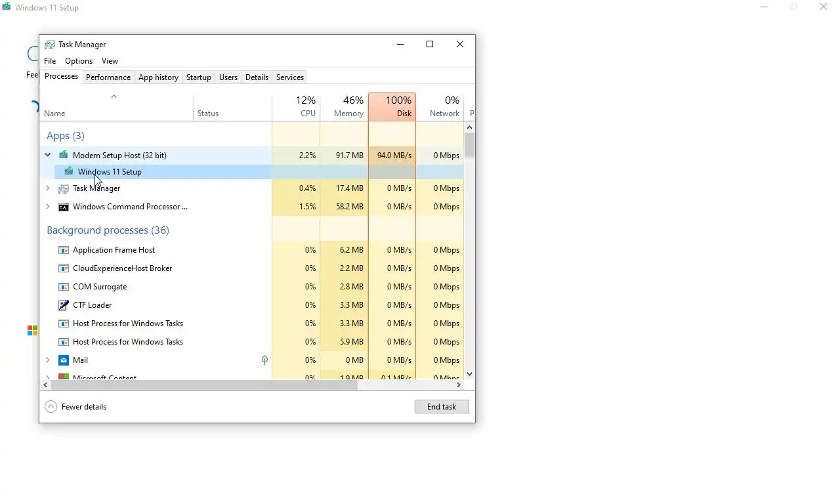Expand the Mail process row
The image size is (840, 504).
coord(48,360)
